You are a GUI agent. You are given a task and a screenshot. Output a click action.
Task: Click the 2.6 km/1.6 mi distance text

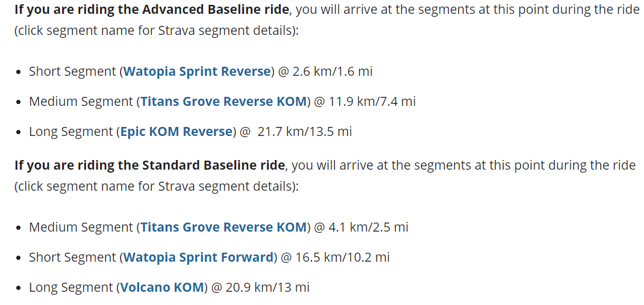click(x=333, y=71)
